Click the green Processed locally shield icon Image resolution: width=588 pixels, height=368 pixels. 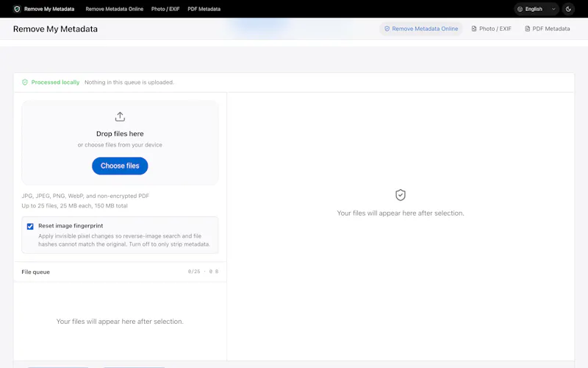(x=25, y=82)
